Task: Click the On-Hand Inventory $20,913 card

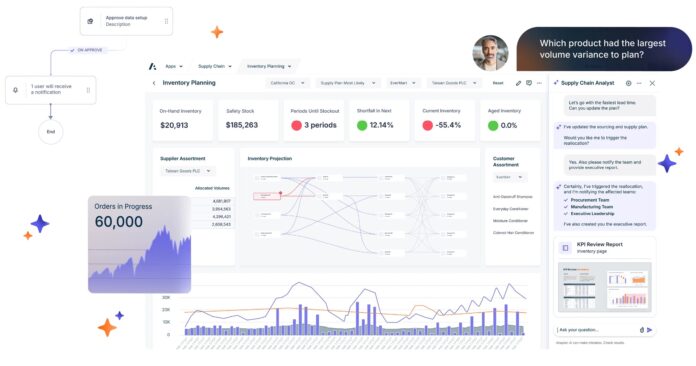Action: (x=182, y=120)
